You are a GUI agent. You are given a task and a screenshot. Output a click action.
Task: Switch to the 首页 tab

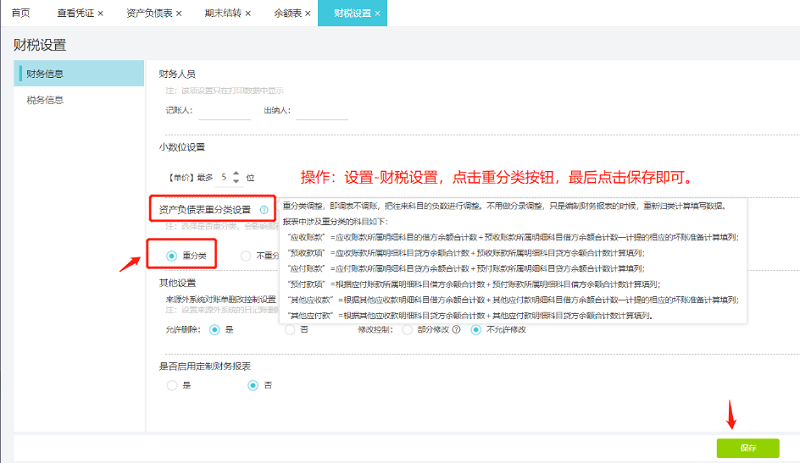[x=21, y=14]
